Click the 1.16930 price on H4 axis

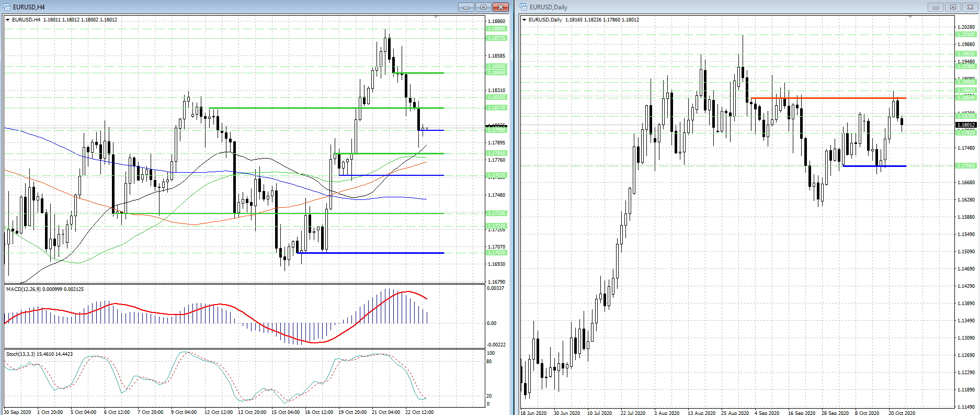[x=496, y=264]
